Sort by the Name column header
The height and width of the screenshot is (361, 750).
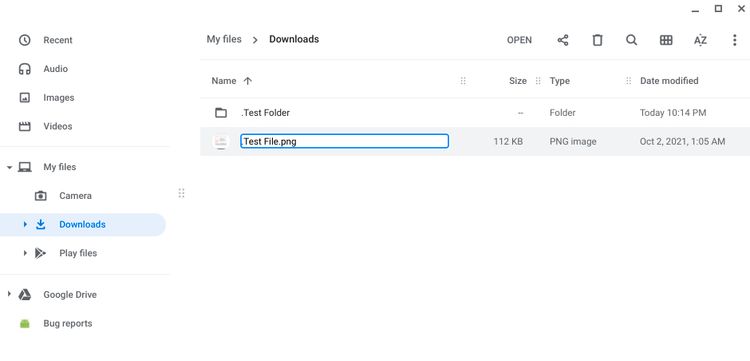(224, 81)
